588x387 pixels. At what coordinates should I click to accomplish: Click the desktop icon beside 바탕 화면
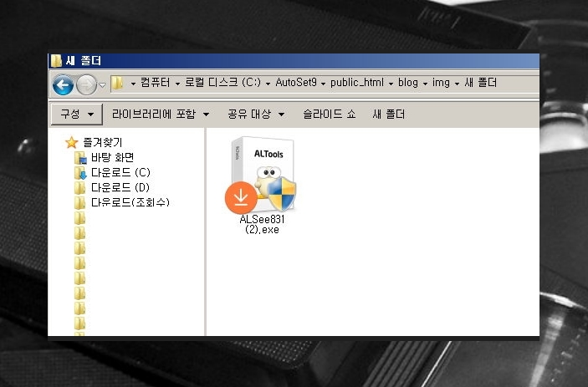point(80,158)
